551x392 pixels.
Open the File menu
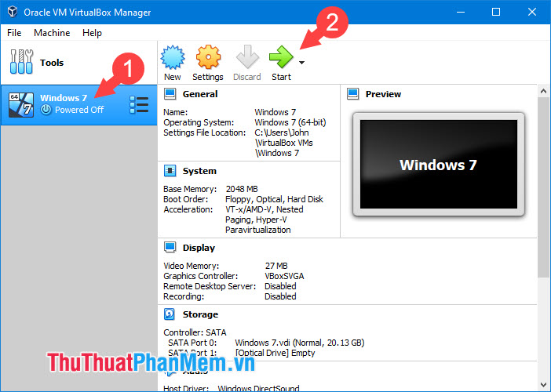click(x=14, y=33)
